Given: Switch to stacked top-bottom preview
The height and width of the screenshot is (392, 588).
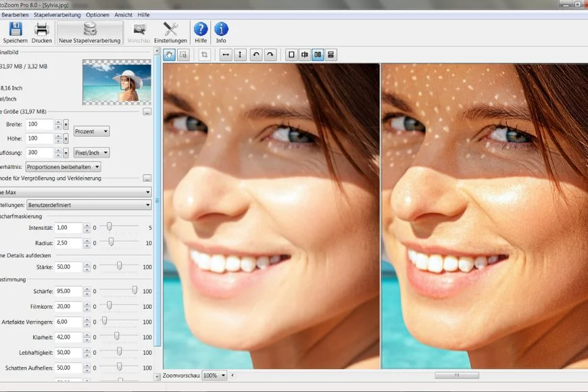Looking at the screenshot, I should (x=331, y=55).
